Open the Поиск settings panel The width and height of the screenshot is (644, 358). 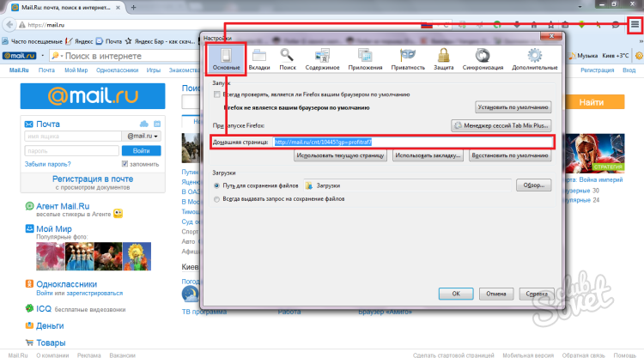286,61
